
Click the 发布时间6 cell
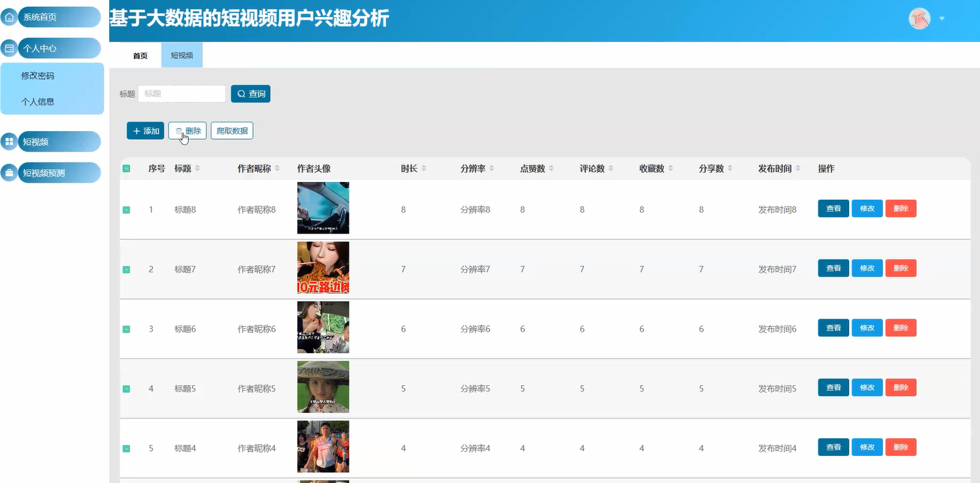click(x=777, y=329)
